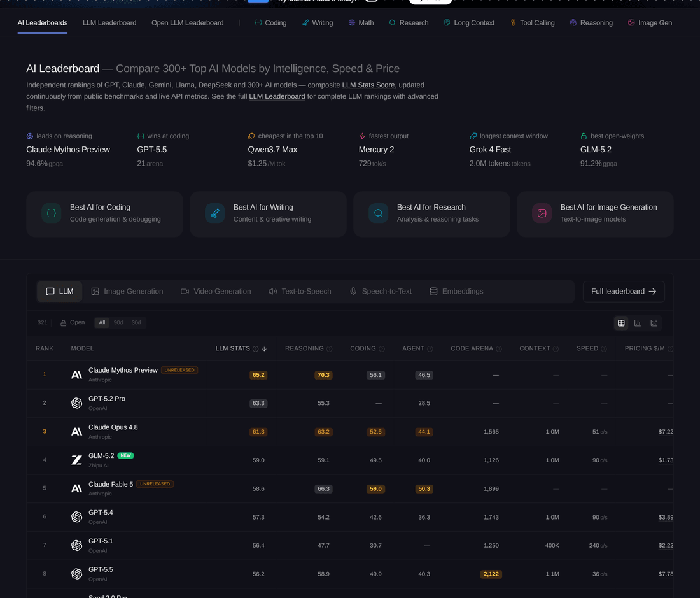Sort by the PRICING $/M column
Screen dimensions: 700x598
click(x=645, y=348)
